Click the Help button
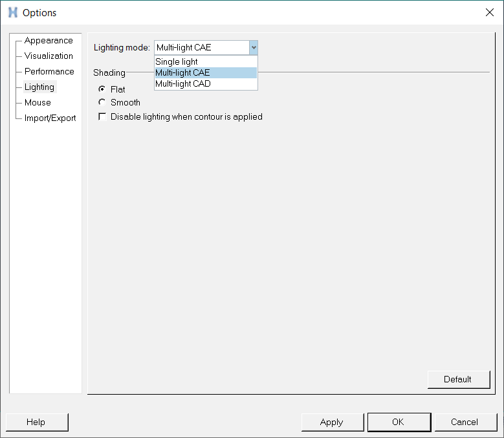This screenshot has height=438, width=504. pyautogui.click(x=37, y=422)
